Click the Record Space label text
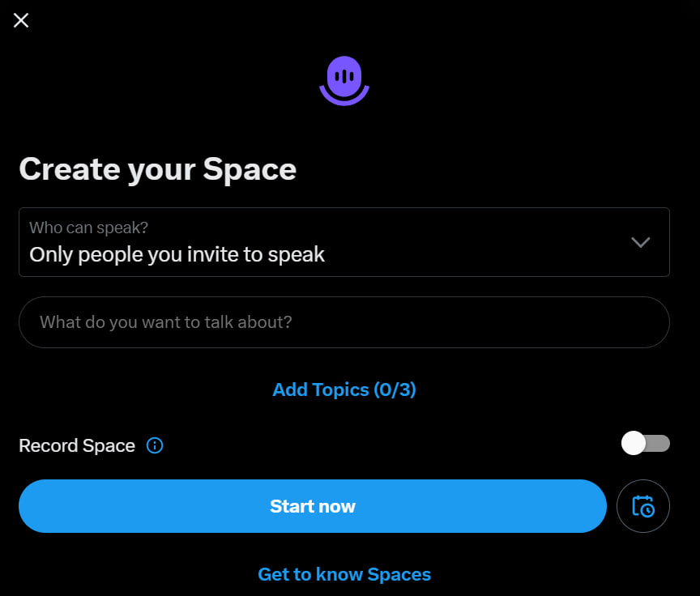The width and height of the screenshot is (700, 596). [77, 445]
